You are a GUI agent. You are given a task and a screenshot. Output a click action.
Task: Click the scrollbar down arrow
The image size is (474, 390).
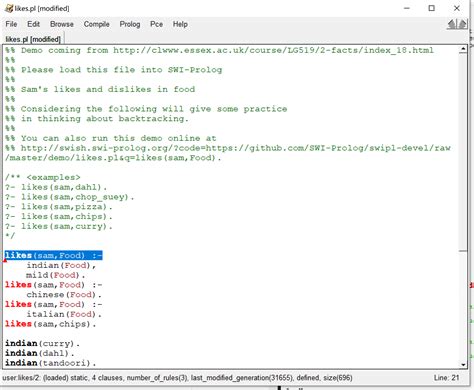463,364
